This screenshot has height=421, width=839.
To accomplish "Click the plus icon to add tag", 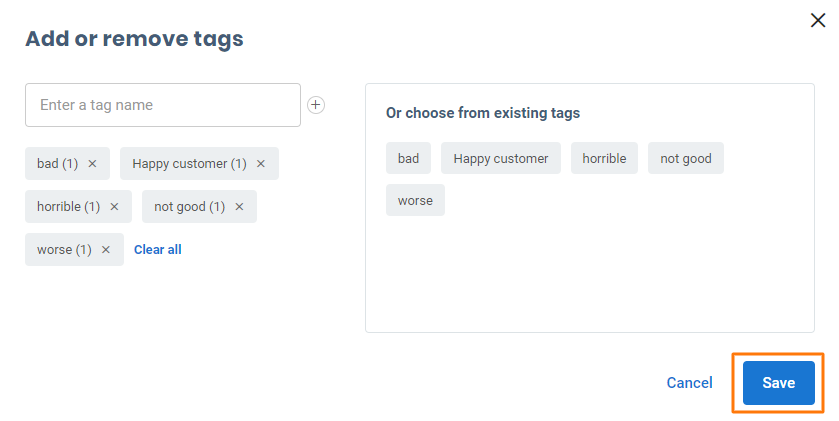I will click(316, 105).
